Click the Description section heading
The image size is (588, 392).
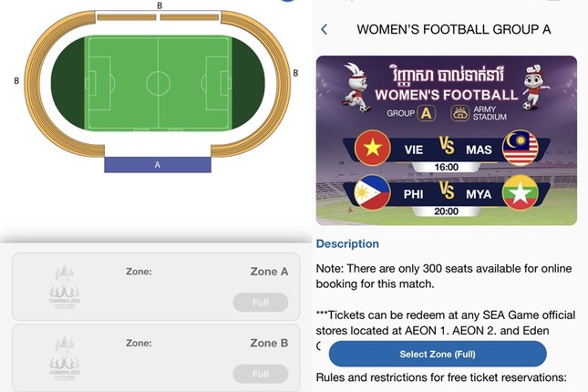347,243
